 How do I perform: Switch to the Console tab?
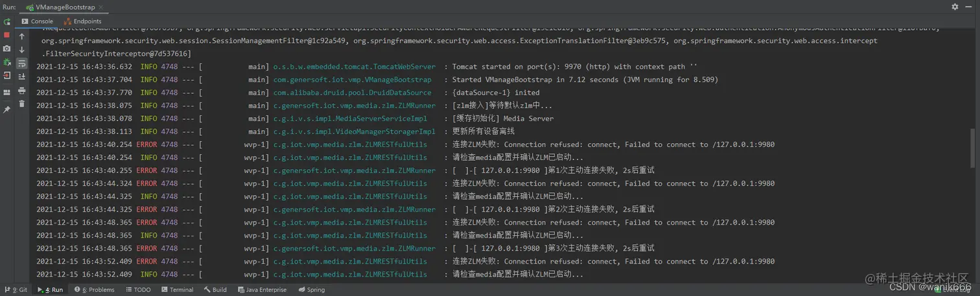38,21
